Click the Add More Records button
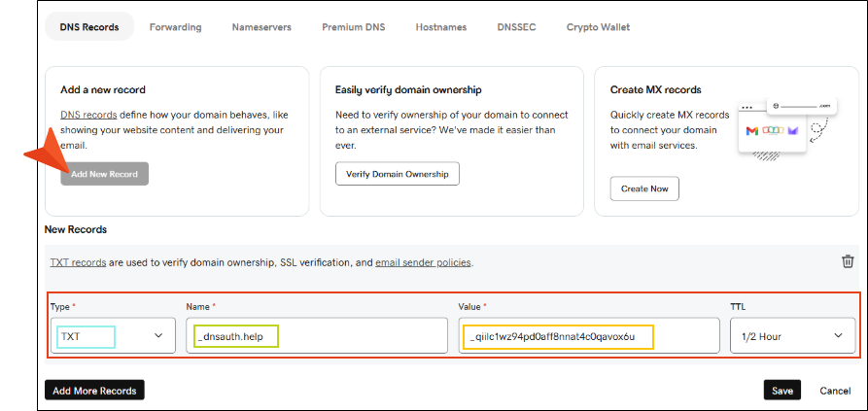This screenshot has height=411, width=868. pyautogui.click(x=94, y=390)
